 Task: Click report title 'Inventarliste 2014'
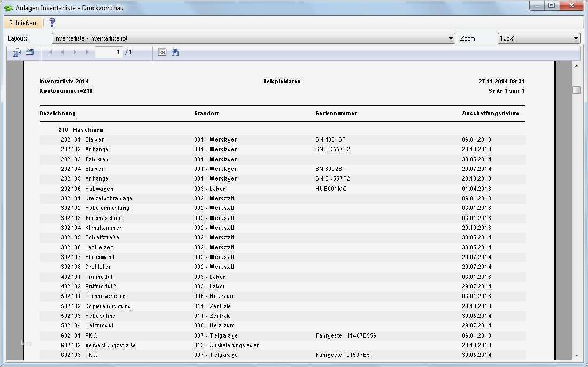pos(64,81)
